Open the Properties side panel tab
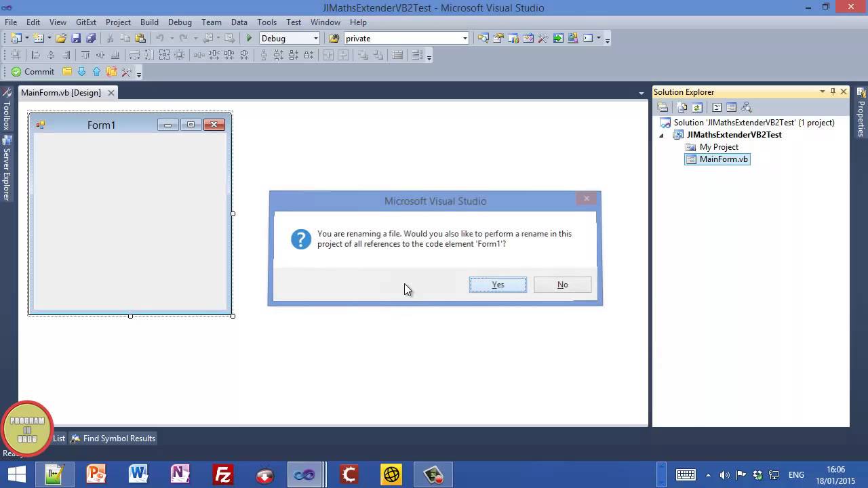Image resolution: width=868 pixels, height=488 pixels. tap(861, 112)
